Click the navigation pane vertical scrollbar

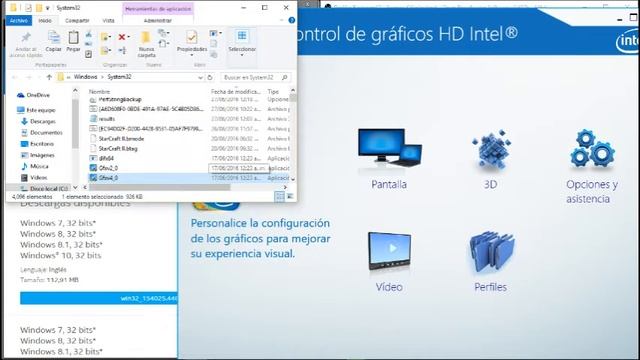76,124
